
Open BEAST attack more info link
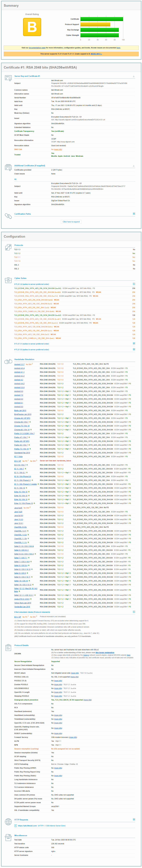(x=75, y=673)
